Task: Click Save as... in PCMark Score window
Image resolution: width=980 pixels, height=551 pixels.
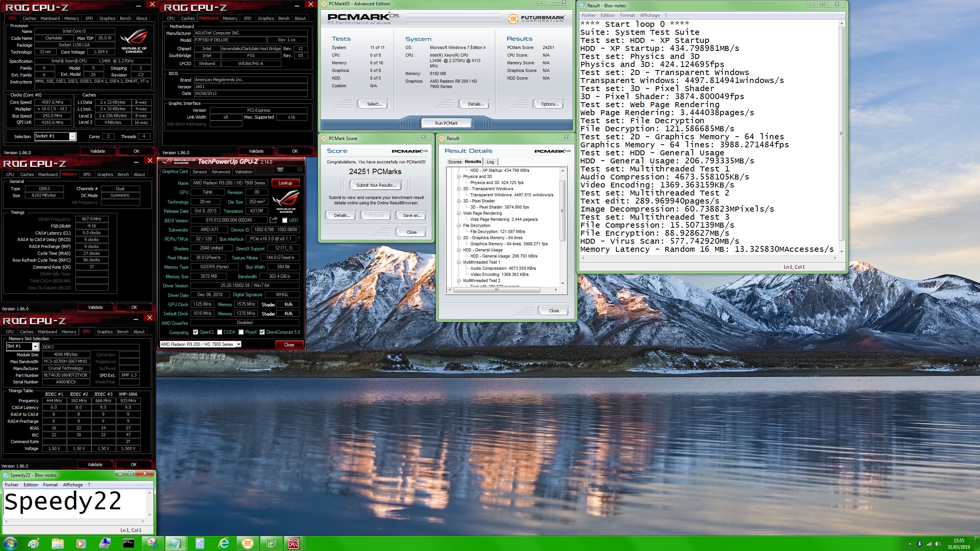Action: coord(412,215)
